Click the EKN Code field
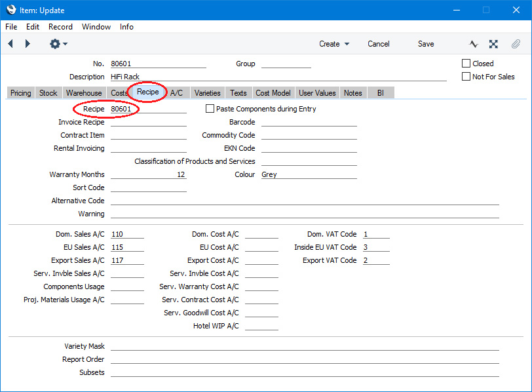 (x=309, y=148)
